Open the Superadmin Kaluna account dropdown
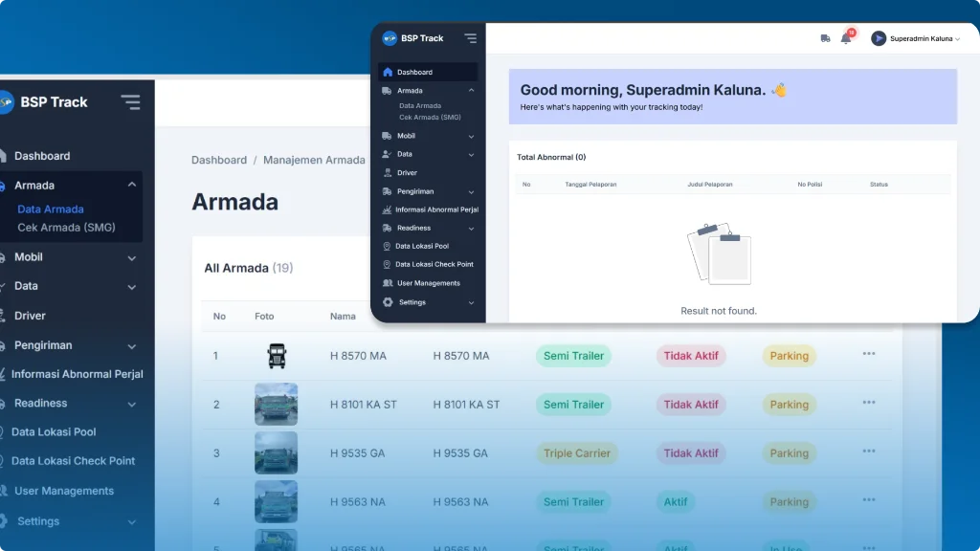Image resolution: width=980 pixels, height=551 pixels. 924,38
